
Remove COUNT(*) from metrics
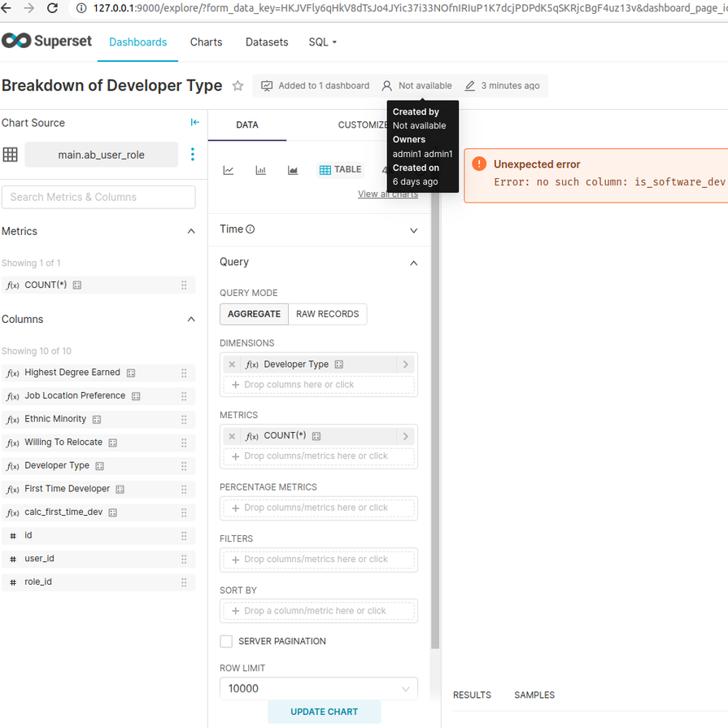tap(232, 436)
